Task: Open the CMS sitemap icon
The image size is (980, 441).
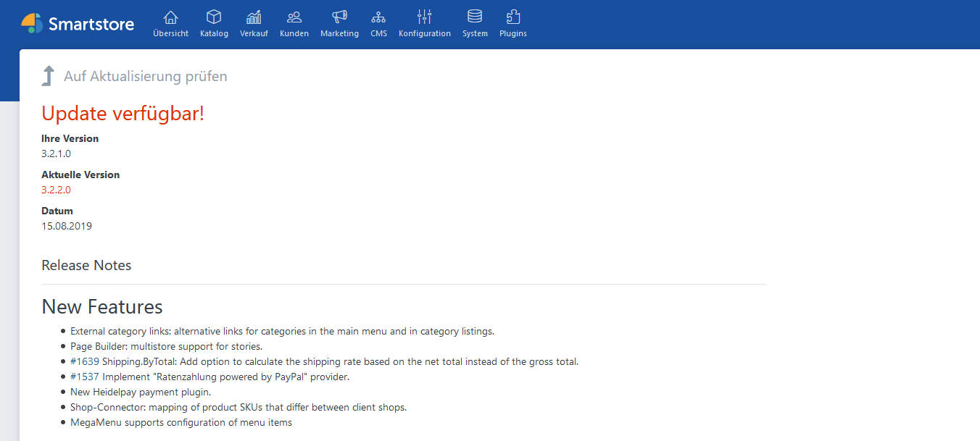Action: [x=378, y=17]
